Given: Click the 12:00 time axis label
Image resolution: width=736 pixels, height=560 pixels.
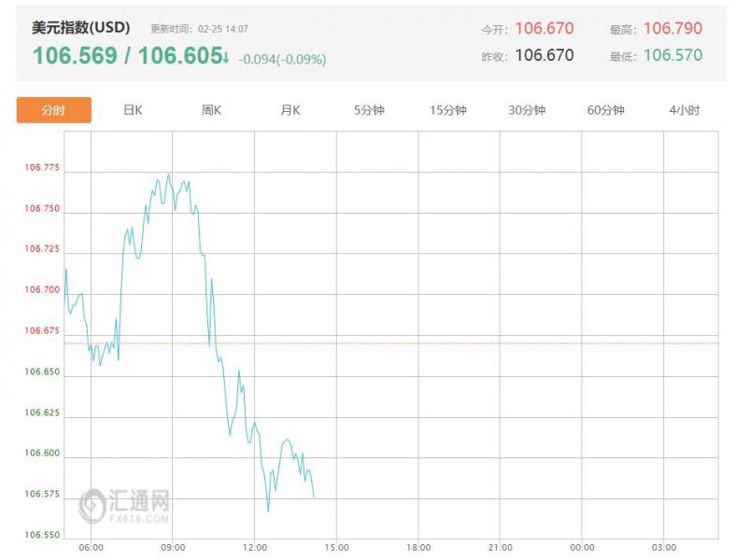Looking at the screenshot, I should coord(255,547).
